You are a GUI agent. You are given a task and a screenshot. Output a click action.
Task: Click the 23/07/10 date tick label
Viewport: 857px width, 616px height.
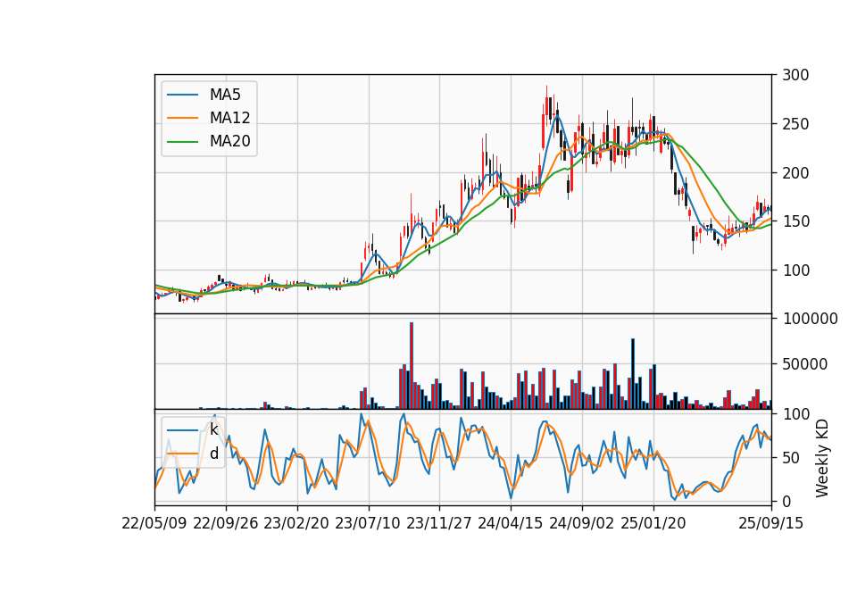tap(368, 523)
